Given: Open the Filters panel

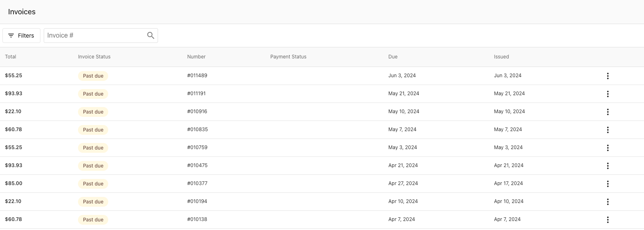Looking at the screenshot, I should click(21, 36).
